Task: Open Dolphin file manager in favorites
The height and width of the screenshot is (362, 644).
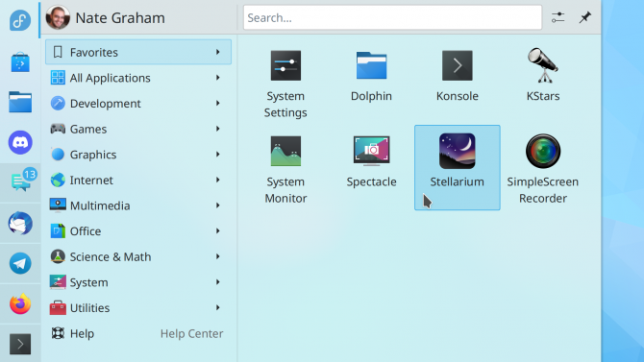Action: point(371,75)
